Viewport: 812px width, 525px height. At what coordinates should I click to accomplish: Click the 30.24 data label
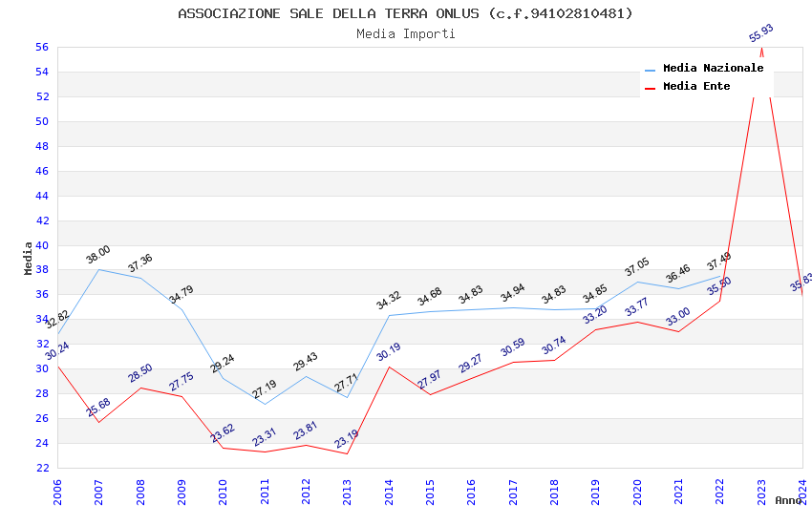click(57, 350)
